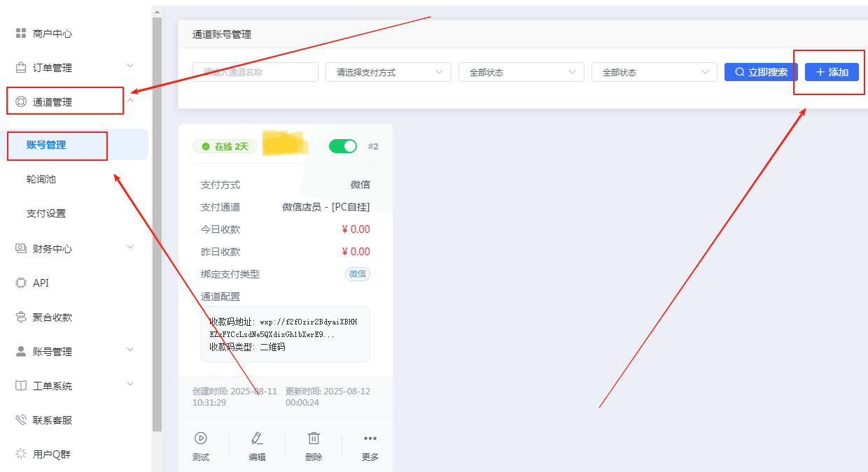Toggle the green switch on channel #2
868x472 pixels.
click(x=343, y=146)
